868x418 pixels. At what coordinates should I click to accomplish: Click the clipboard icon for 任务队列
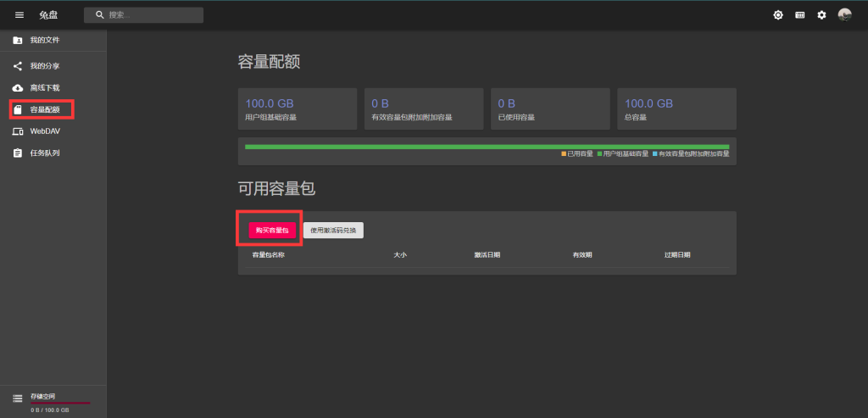click(x=18, y=153)
